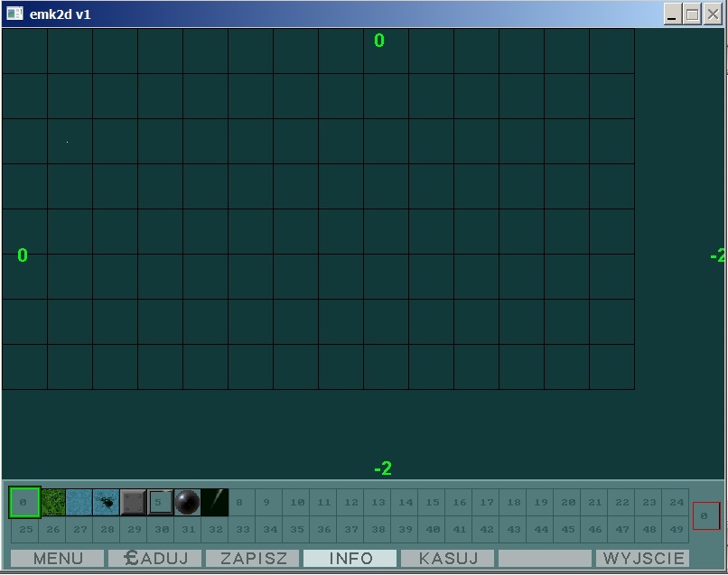Click the top-left grid cell of map
The height and width of the screenshot is (575, 728).
24,51
